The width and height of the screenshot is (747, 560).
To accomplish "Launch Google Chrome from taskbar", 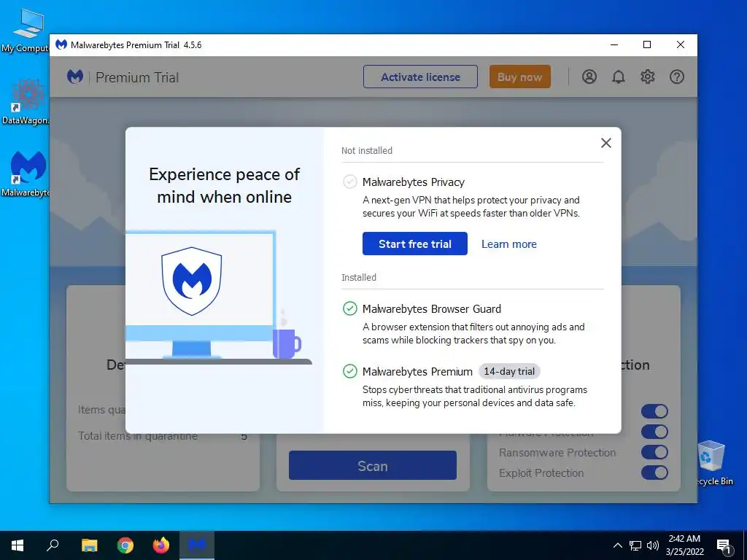I will (x=125, y=545).
